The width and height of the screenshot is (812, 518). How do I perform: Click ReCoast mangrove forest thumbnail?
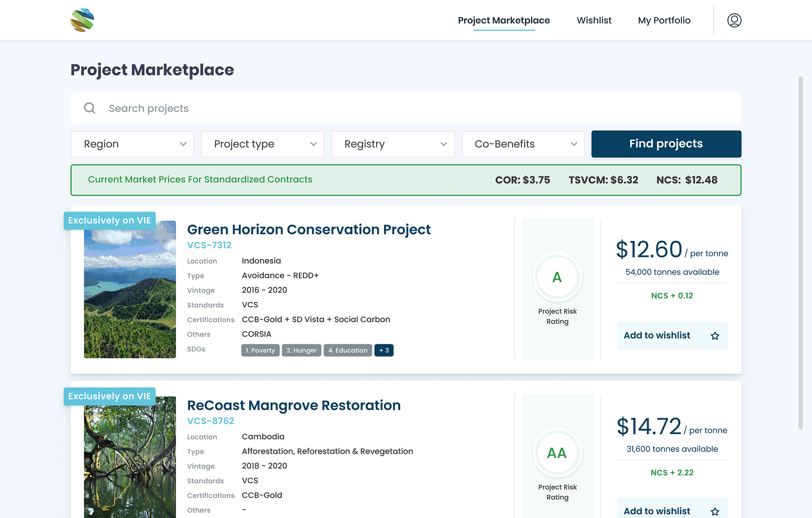coord(130,457)
